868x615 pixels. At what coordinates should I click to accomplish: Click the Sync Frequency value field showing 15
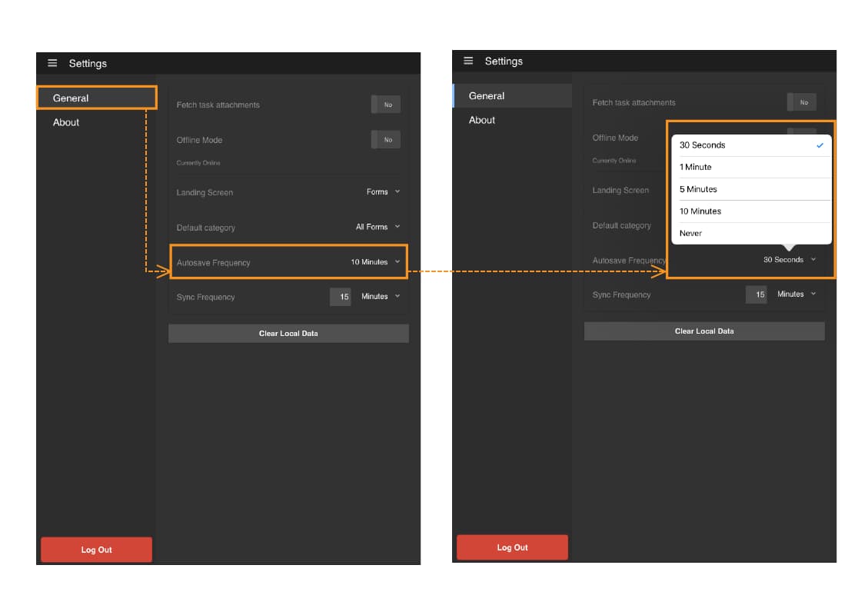[x=341, y=297]
